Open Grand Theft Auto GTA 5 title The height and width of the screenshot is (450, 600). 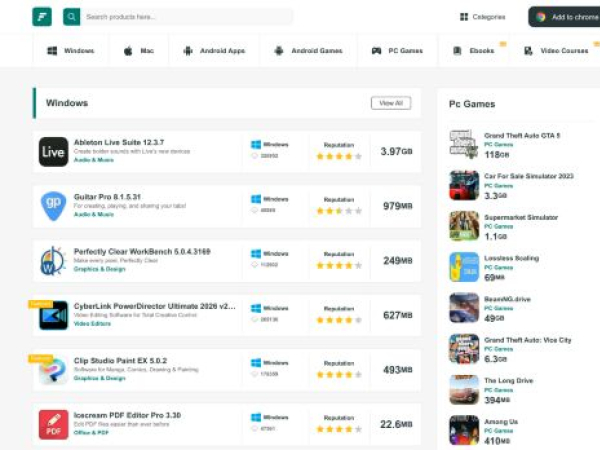coord(522,135)
